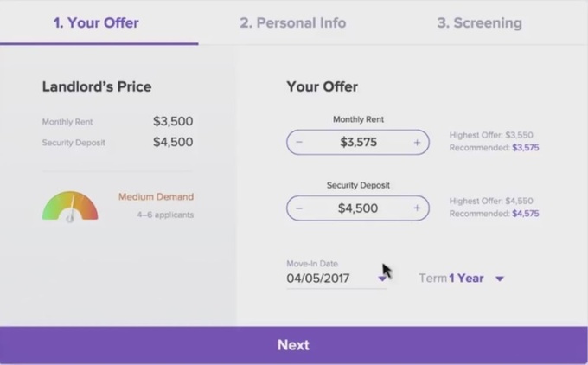
Task: Click the $3,575 monthly rent value field
Action: 358,142
